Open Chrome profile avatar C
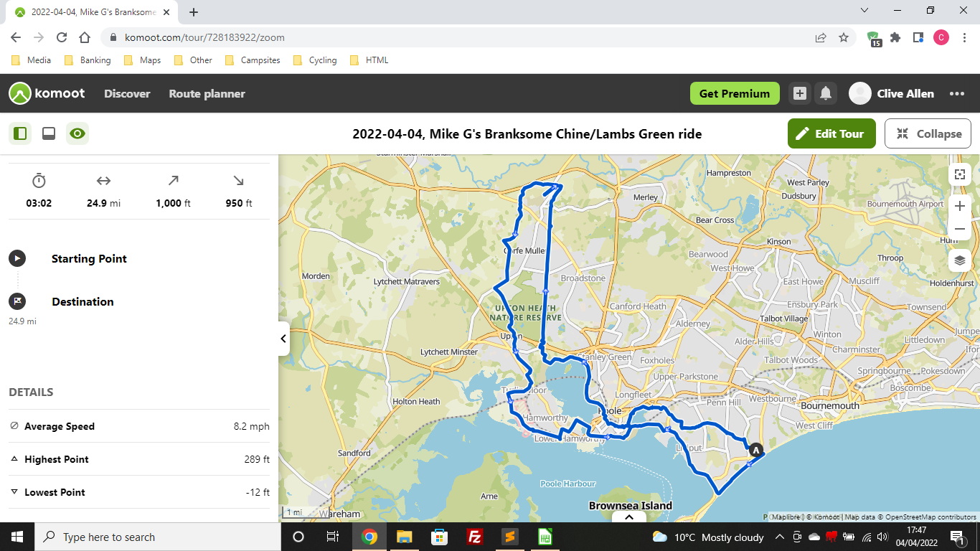Viewport: 980px width, 551px height. pos(941,37)
